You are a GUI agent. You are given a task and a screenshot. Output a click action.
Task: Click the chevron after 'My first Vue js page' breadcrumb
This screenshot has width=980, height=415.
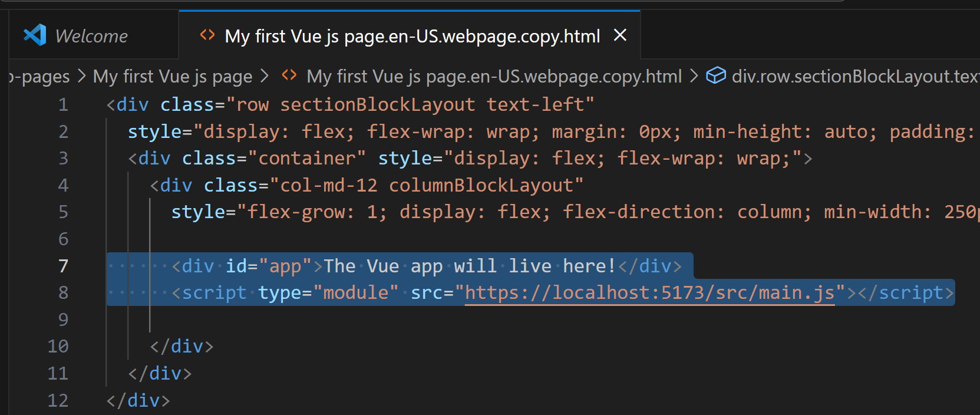[x=265, y=75]
